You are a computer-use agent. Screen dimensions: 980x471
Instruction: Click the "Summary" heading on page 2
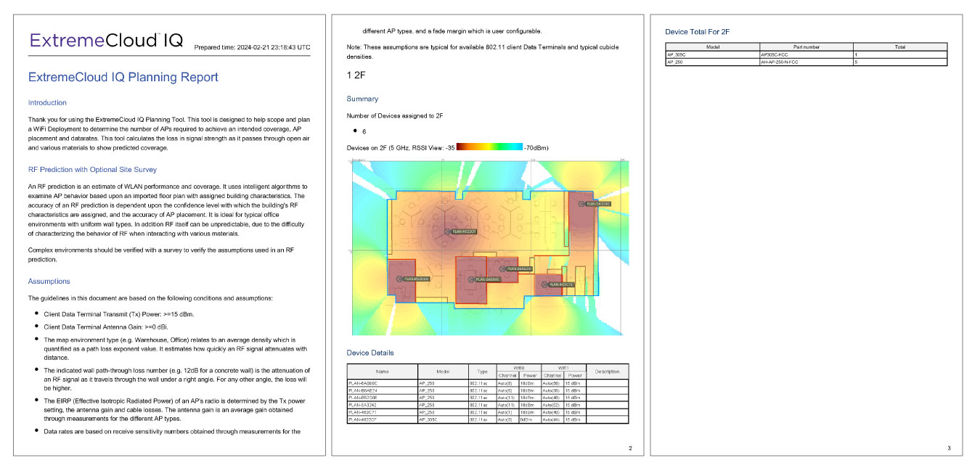pos(362,99)
